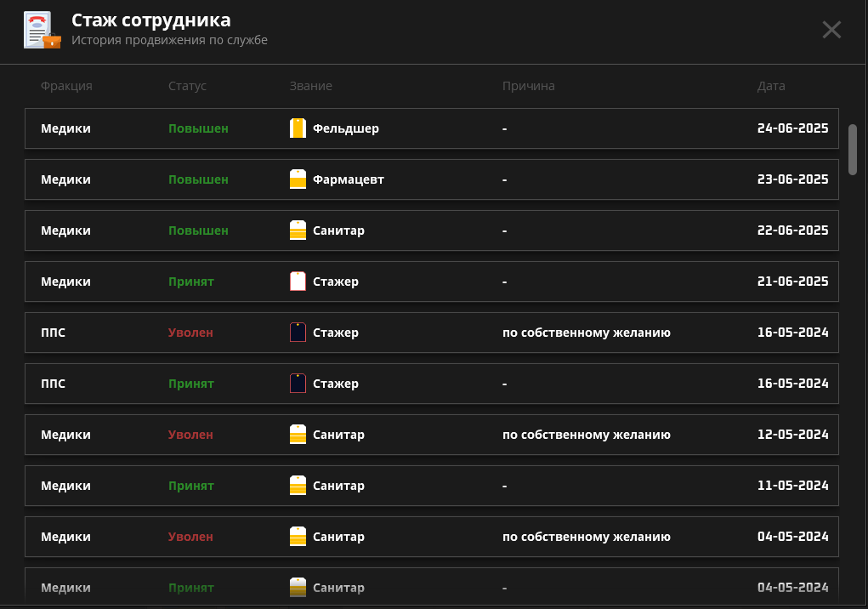Click the Причина column header
The image size is (868, 609).
[x=528, y=86]
